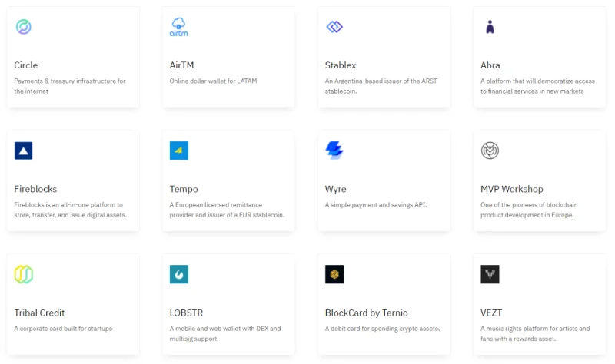Select the MVP Workshop title
The width and height of the screenshot is (615, 364).
512,189
